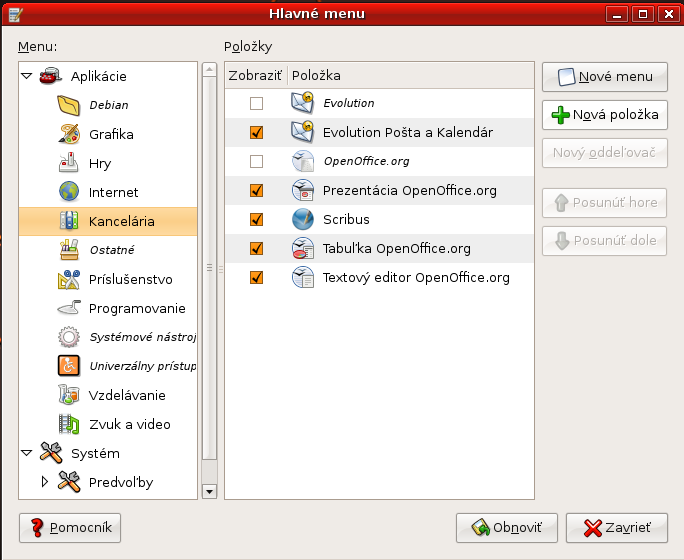The height and width of the screenshot is (560, 684).
Task: Click the Nový oddeľovač button
Action: [x=605, y=153]
